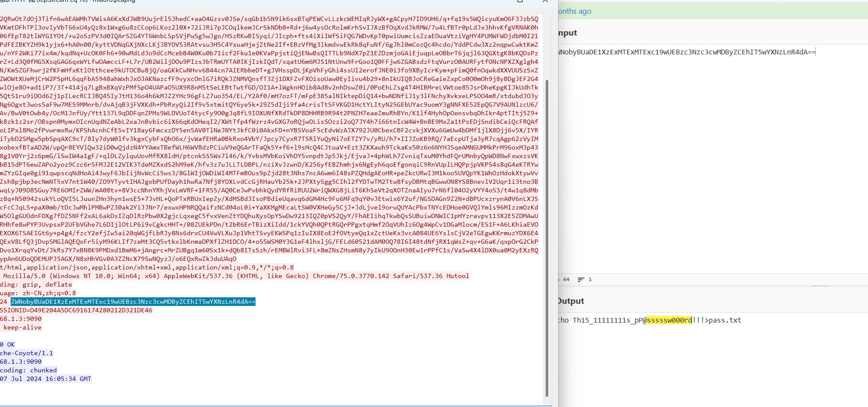This screenshot has width=868, height=407.
Task: Click the last base64 line 'ypAn6UDoQDEMUPJ5AGX'
Action: (118, 259)
